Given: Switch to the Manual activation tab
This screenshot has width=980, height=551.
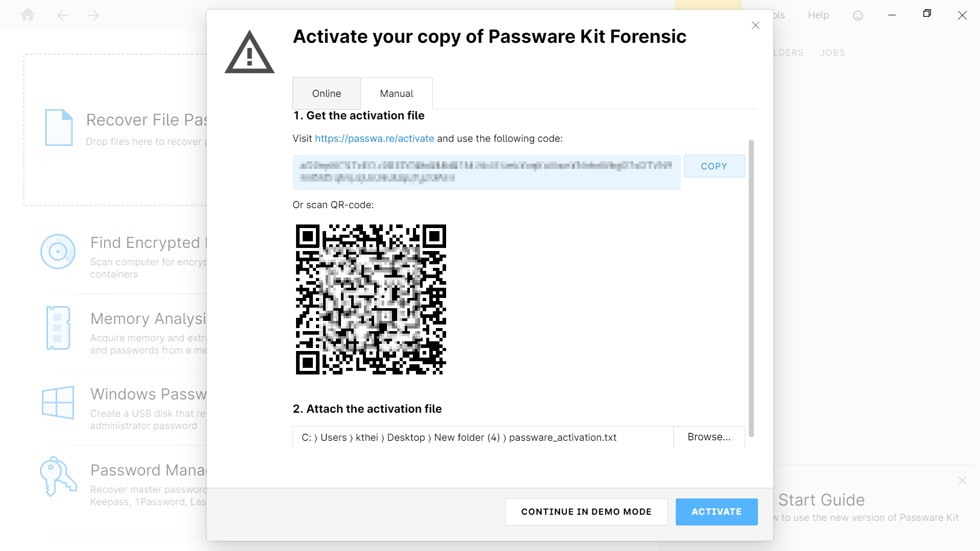Looking at the screenshot, I should point(396,93).
